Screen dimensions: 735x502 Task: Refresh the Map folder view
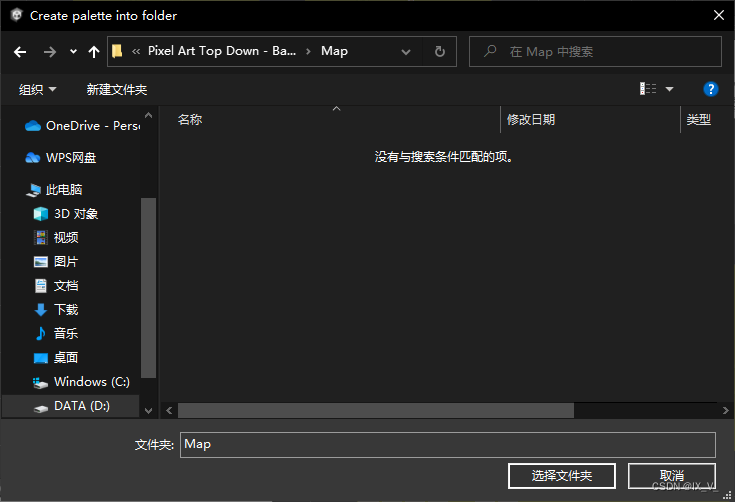tap(440, 52)
